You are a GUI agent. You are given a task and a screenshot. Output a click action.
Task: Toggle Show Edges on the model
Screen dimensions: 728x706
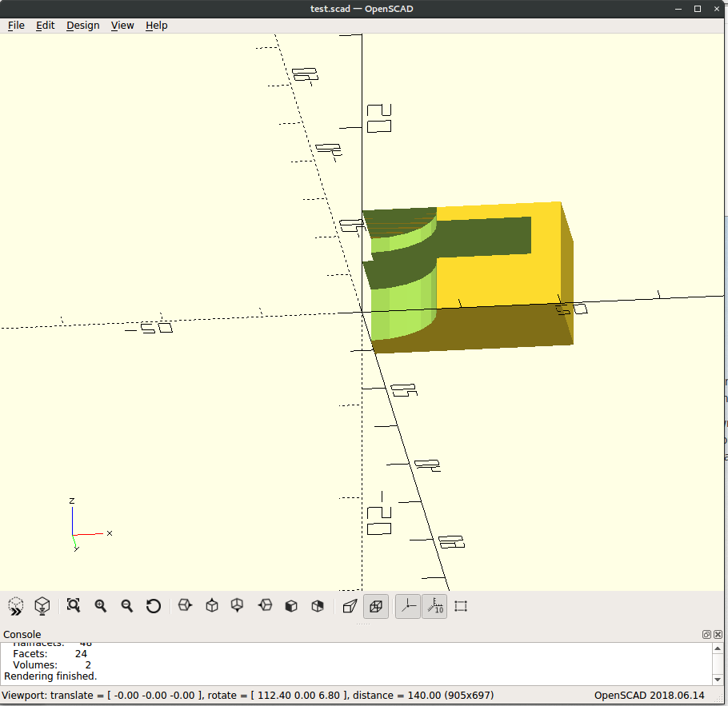pos(461,606)
